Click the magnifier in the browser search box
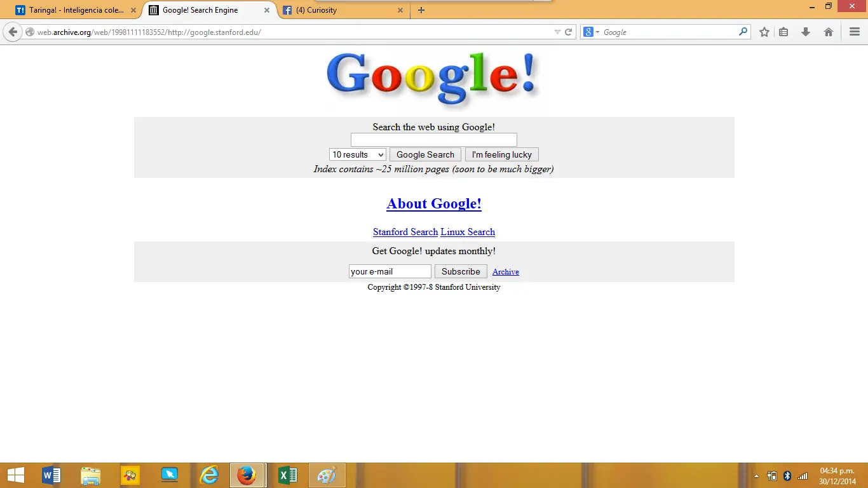The width and height of the screenshot is (868, 488). tap(743, 32)
